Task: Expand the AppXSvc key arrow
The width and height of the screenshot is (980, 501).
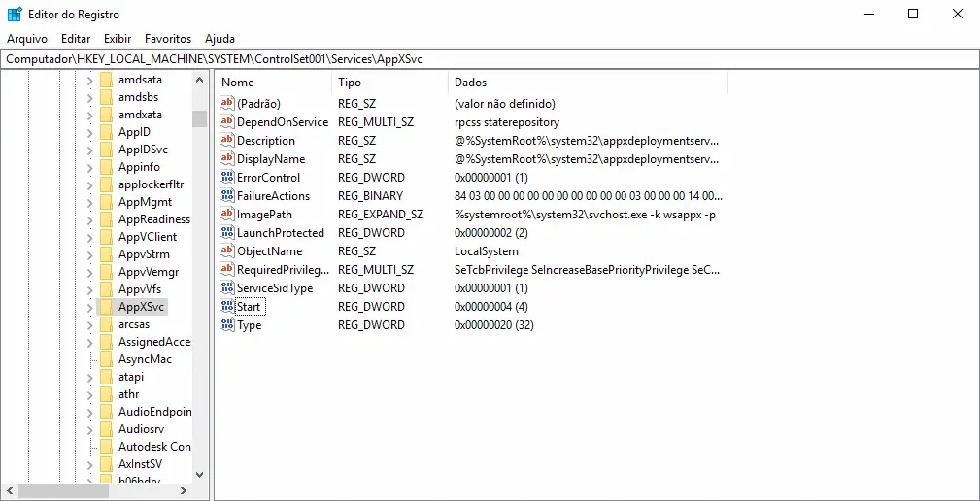Action: coord(90,307)
